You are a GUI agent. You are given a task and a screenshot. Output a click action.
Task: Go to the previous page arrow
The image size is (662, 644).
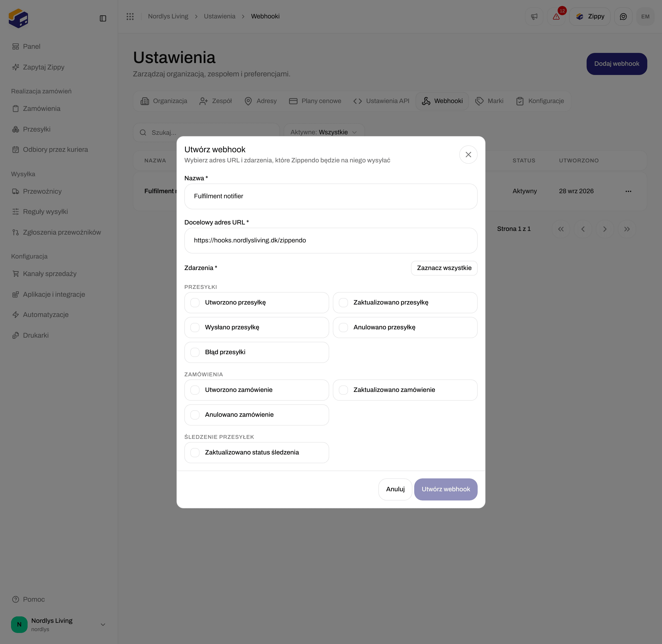(583, 229)
